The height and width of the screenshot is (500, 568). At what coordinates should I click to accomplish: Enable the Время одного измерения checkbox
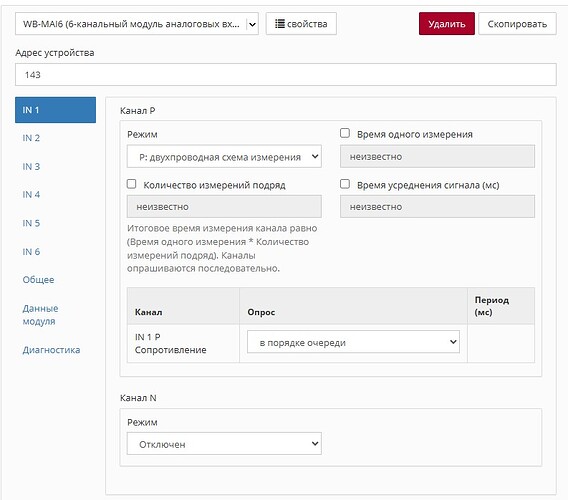click(345, 133)
